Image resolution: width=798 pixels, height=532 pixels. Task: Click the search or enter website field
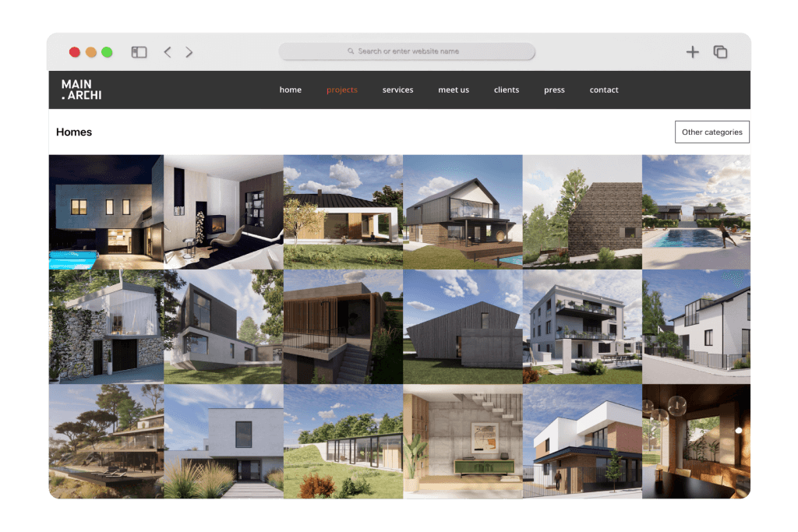pyautogui.click(x=408, y=51)
